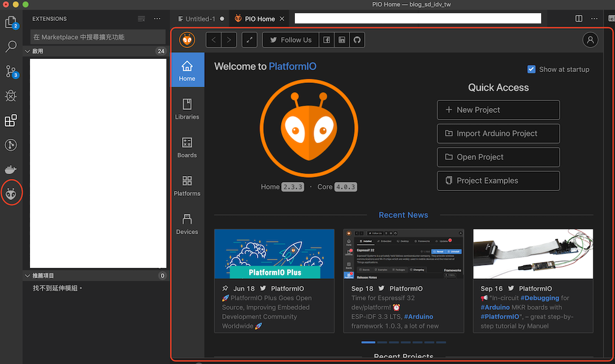Open the Search magnifier in activity bar
The width and height of the screenshot is (615, 364).
pyautogui.click(x=11, y=47)
